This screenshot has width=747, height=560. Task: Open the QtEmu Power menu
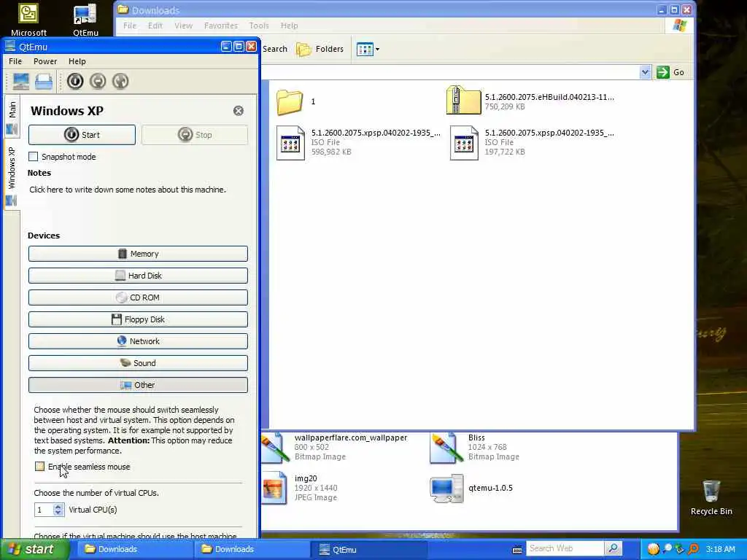click(x=45, y=61)
